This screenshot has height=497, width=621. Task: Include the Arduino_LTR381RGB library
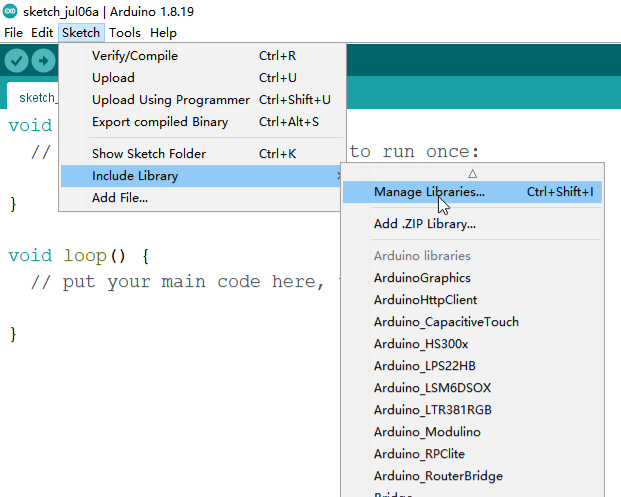coord(472,410)
